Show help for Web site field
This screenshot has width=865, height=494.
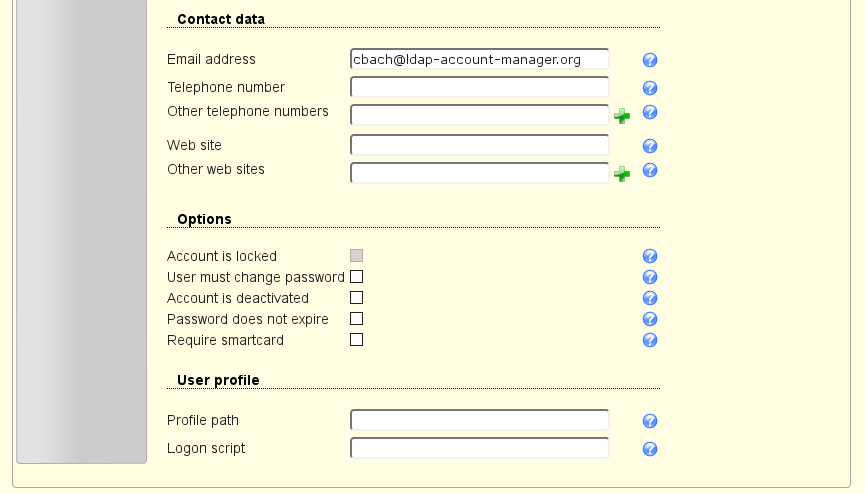coord(650,146)
